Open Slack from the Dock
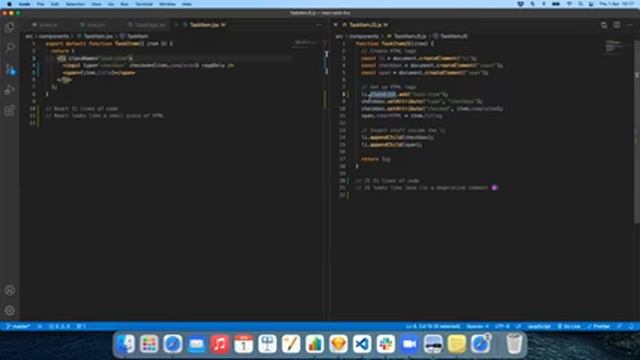The image size is (640, 360). [x=386, y=344]
